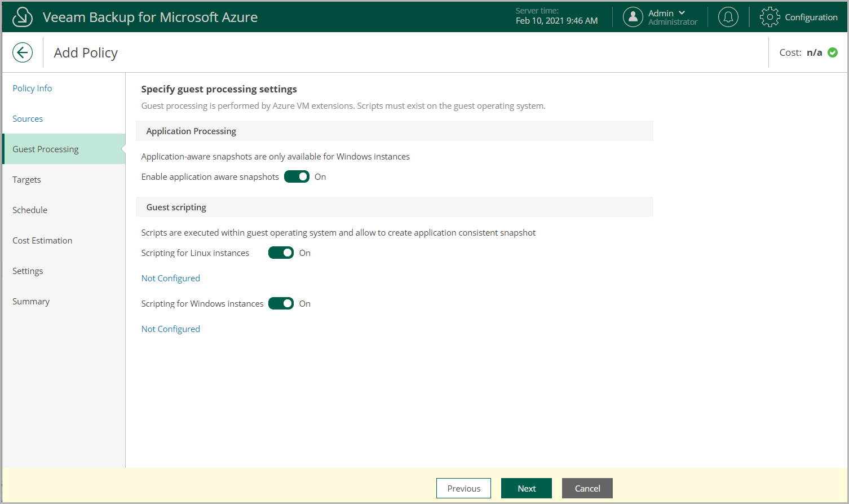Image resolution: width=849 pixels, height=504 pixels.
Task: Go to the Settings step
Action: (x=28, y=271)
